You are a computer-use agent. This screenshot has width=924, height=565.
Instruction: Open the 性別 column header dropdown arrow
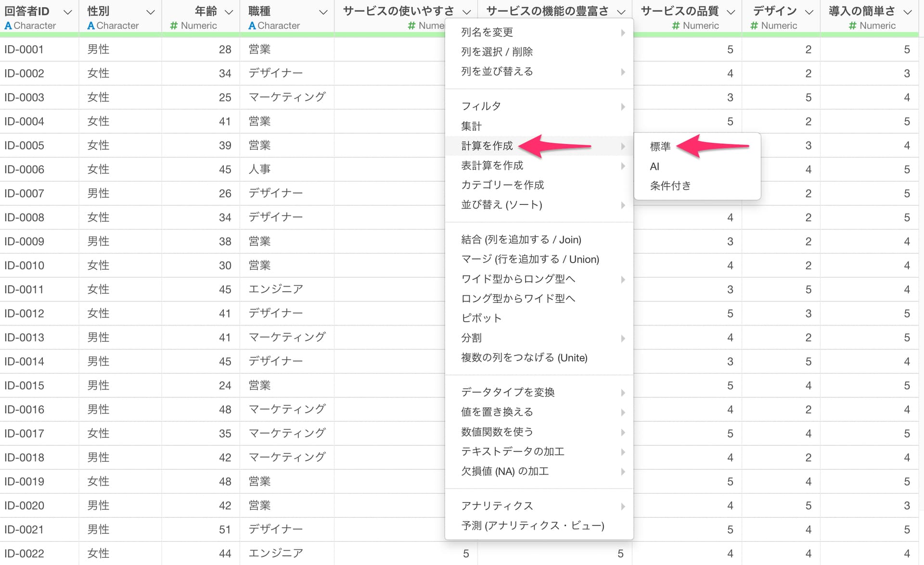(x=150, y=12)
